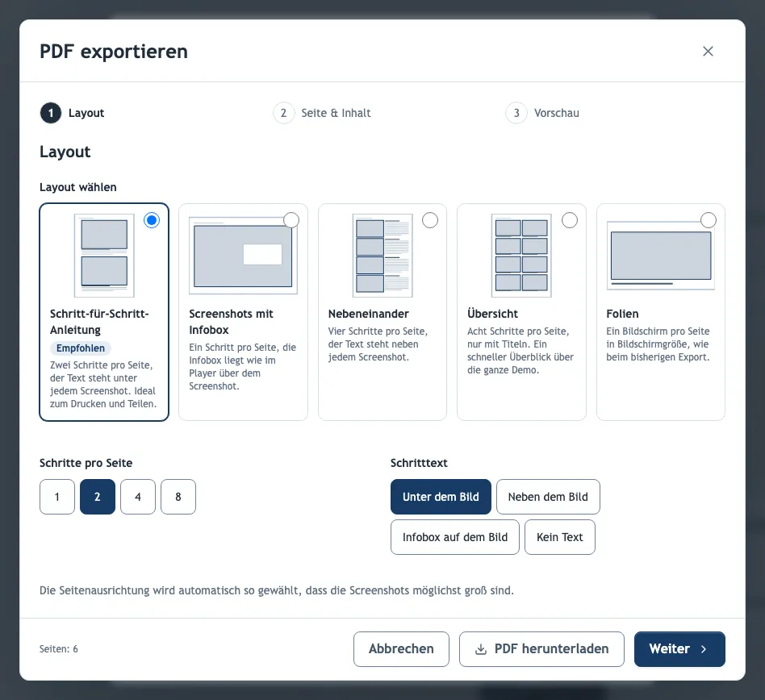Go to step 1 Layout

pyautogui.click(x=72, y=113)
